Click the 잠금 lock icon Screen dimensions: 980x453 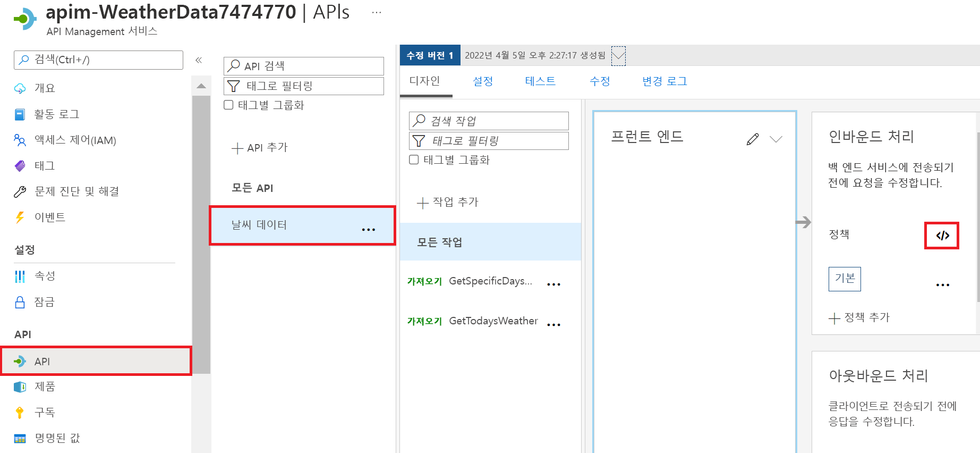20,302
